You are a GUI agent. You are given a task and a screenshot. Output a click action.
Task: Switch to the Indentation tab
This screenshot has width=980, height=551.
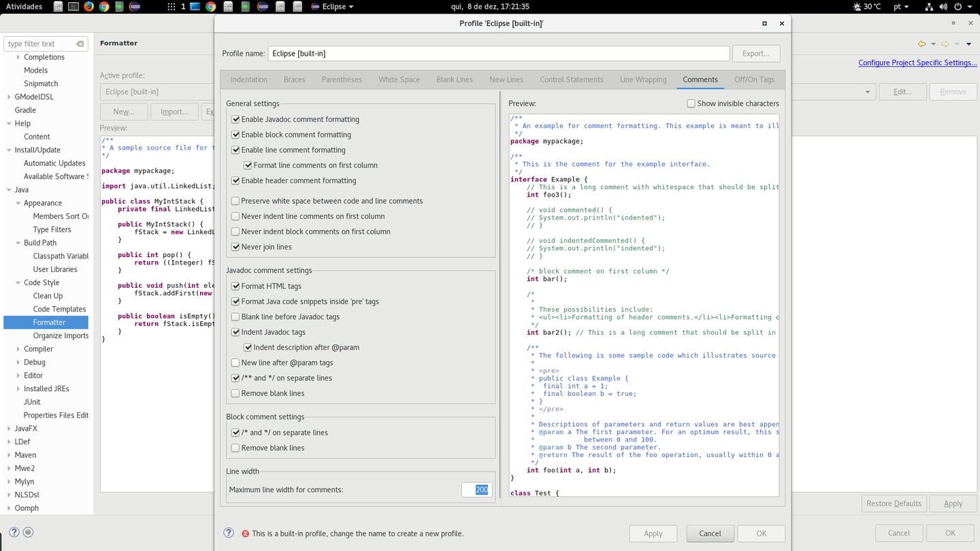click(249, 80)
